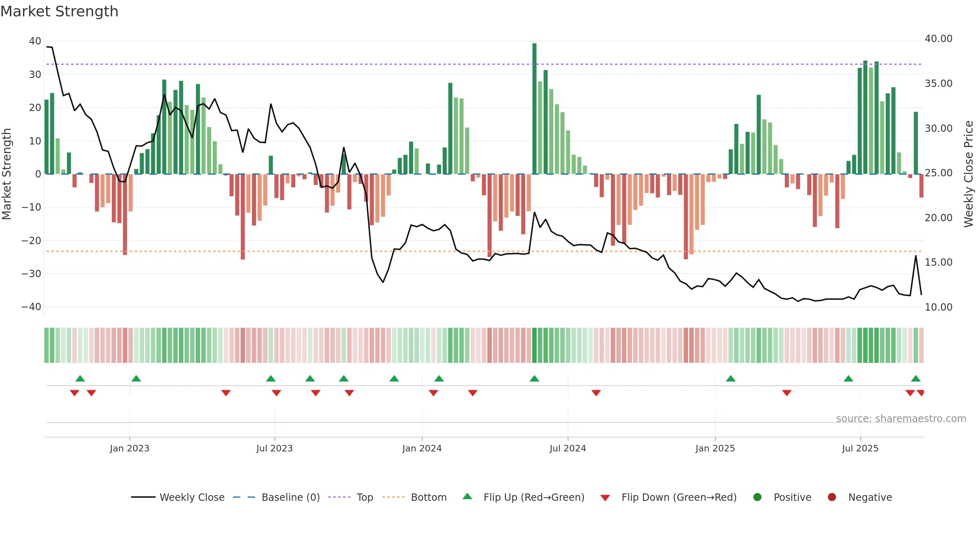Image resolution: width=980 pixels, height=551 pixels.
Task: Click the Market Strength chart title
Action: 59,11
